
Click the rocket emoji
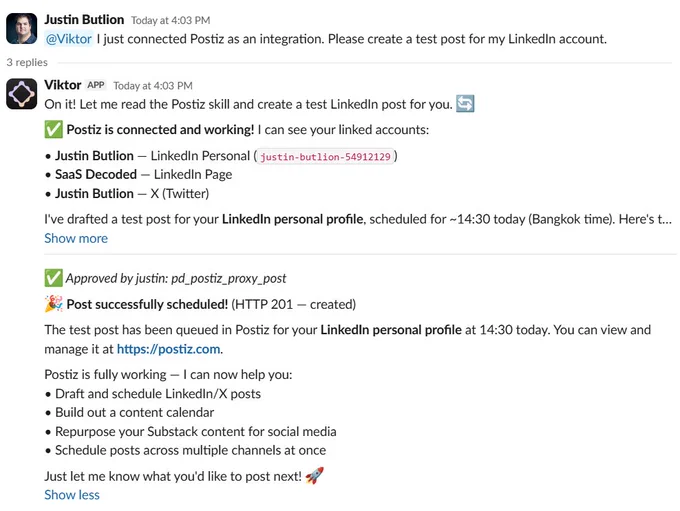tap(314, 475)
